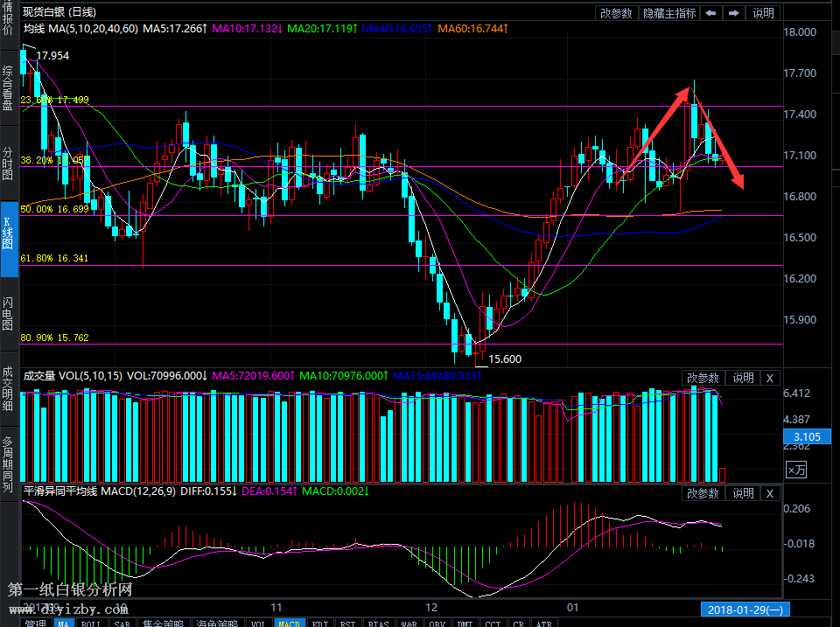Image resolution: width=840 pixels, height=627 pixels.
Task: Open the 闪电图 sidebar tab
Action: [x=8, y=314]
